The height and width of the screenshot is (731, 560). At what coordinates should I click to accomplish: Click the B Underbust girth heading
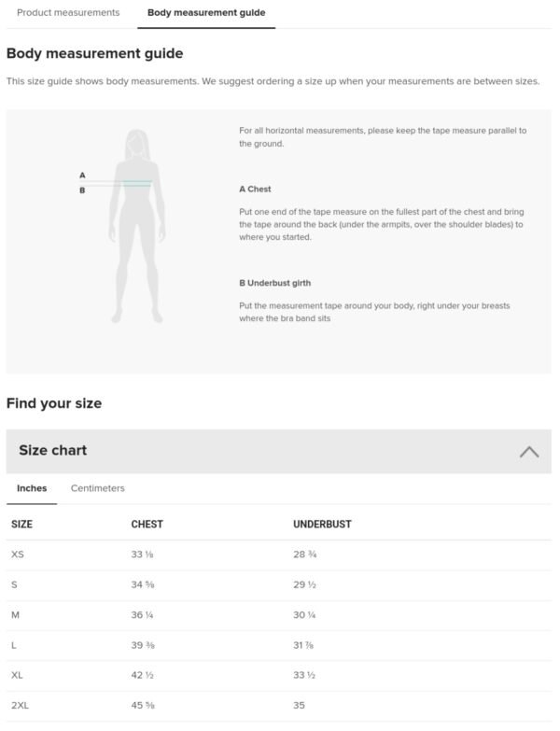274,283
